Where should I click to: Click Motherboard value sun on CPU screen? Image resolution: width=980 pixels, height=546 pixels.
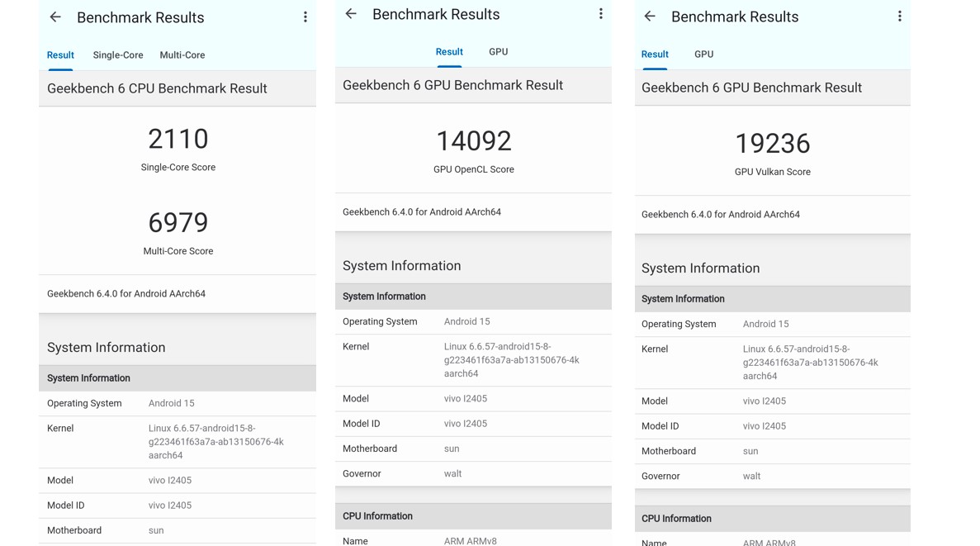click(156, 530)
